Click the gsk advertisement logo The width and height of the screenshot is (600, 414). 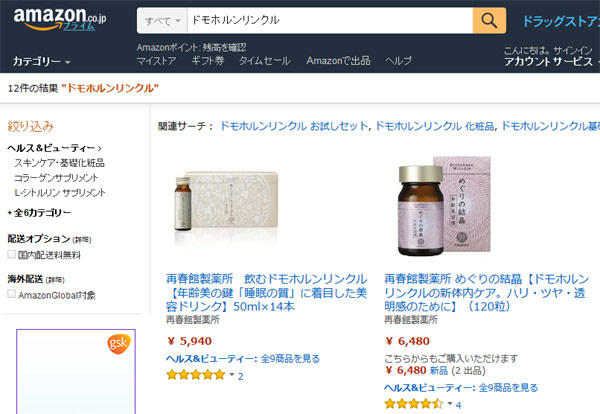point(119,343)
